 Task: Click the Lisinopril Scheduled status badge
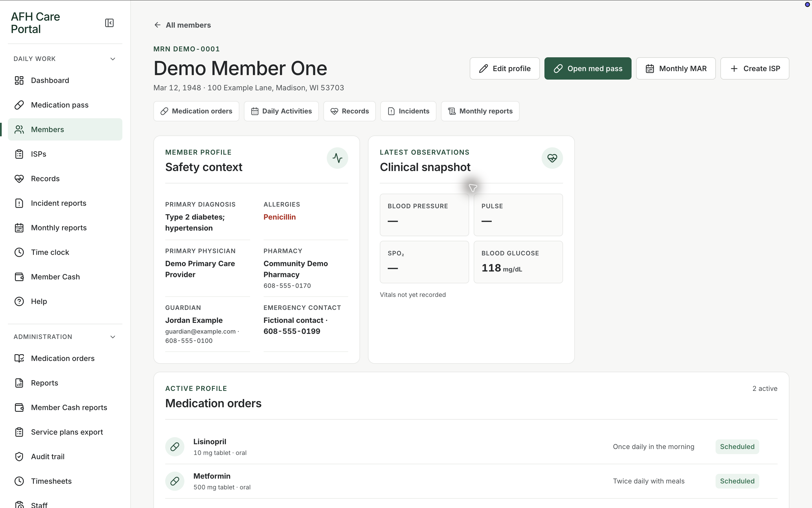point(737,446)
